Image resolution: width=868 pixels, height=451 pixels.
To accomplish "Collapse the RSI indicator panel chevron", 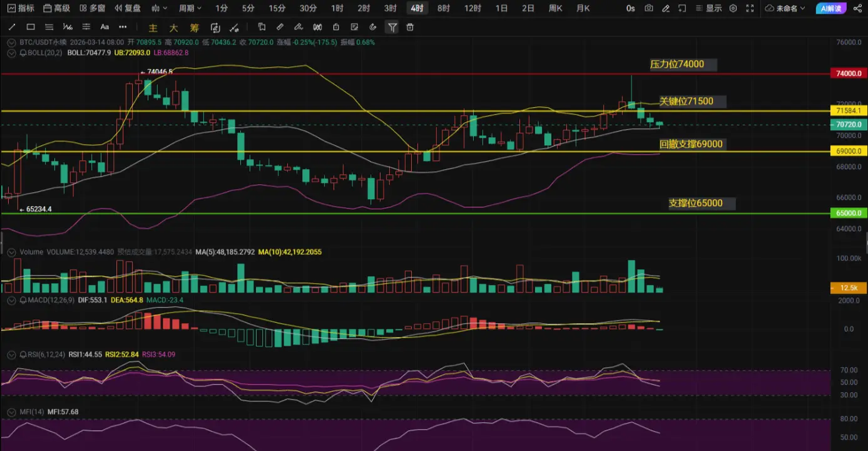I will (11, 355).
